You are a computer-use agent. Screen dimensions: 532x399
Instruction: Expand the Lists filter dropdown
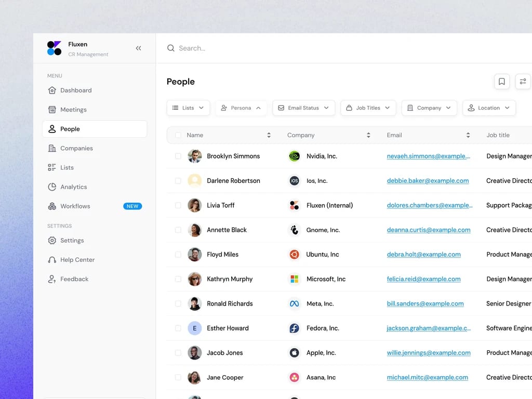click(x=188, y=108)
